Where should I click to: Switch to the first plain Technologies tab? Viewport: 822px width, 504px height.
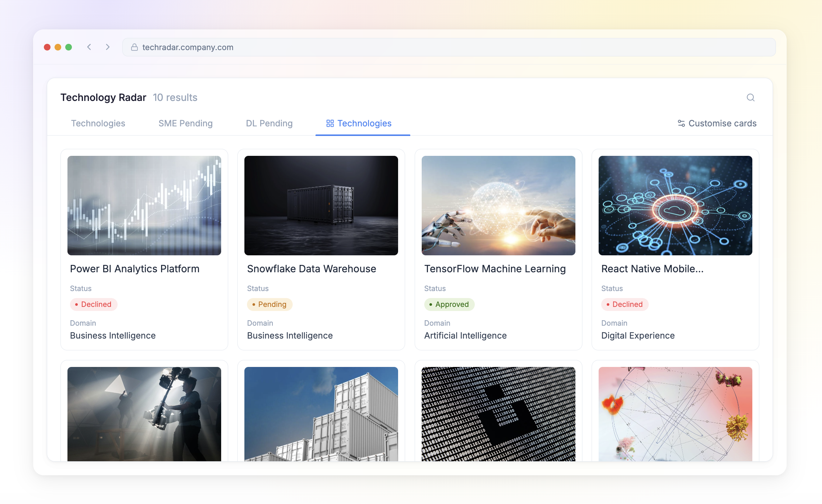point(98,123)
